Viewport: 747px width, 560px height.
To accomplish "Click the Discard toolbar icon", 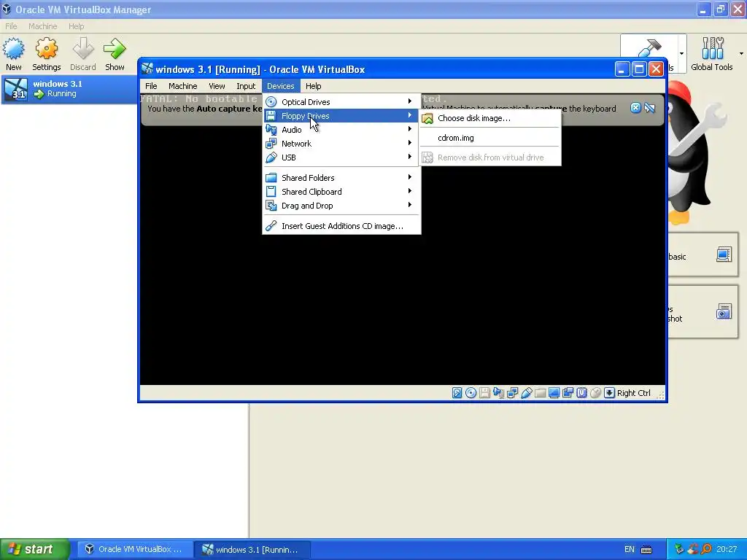I will (x=83, y=49).
